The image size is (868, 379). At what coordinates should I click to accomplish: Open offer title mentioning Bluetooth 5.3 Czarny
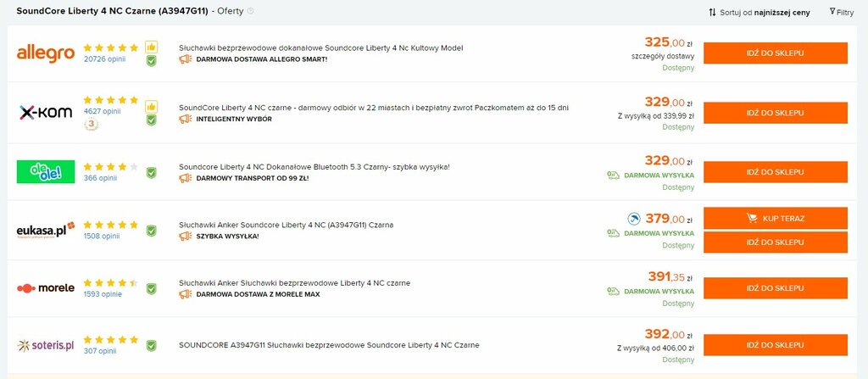tap(314, 167)
